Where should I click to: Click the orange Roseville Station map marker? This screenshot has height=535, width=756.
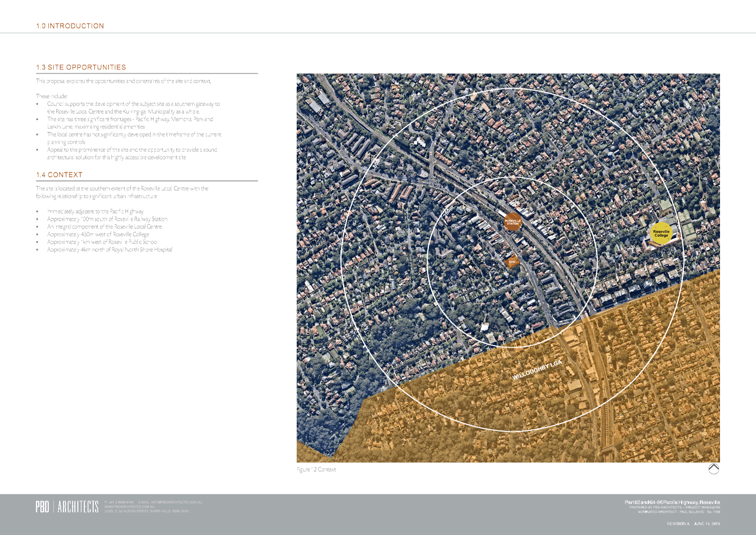513,222
